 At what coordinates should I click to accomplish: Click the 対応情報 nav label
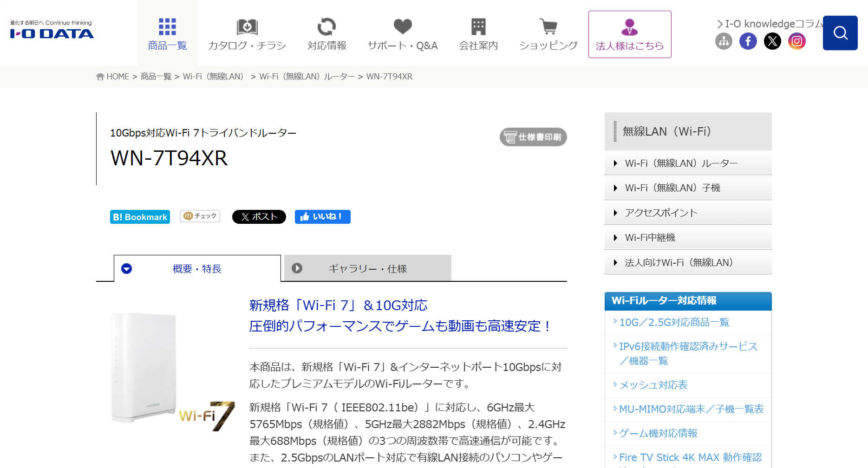tap(327, 45)
